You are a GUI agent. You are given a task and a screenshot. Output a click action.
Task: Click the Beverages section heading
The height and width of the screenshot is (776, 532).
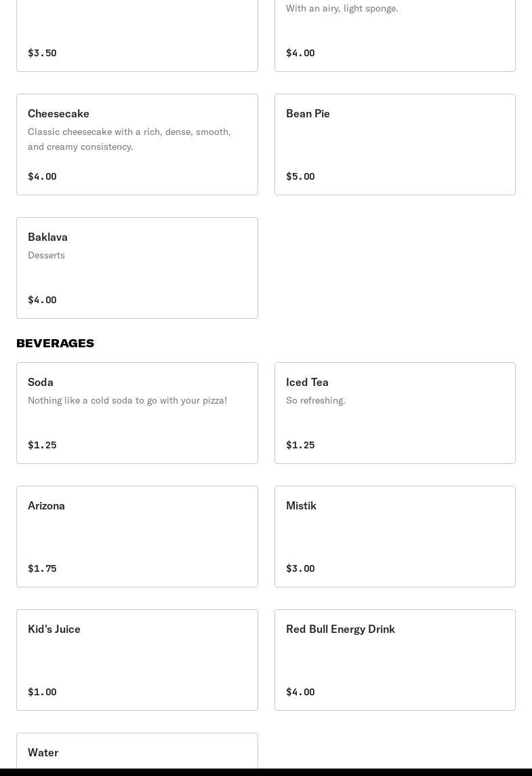coord(55,343)
